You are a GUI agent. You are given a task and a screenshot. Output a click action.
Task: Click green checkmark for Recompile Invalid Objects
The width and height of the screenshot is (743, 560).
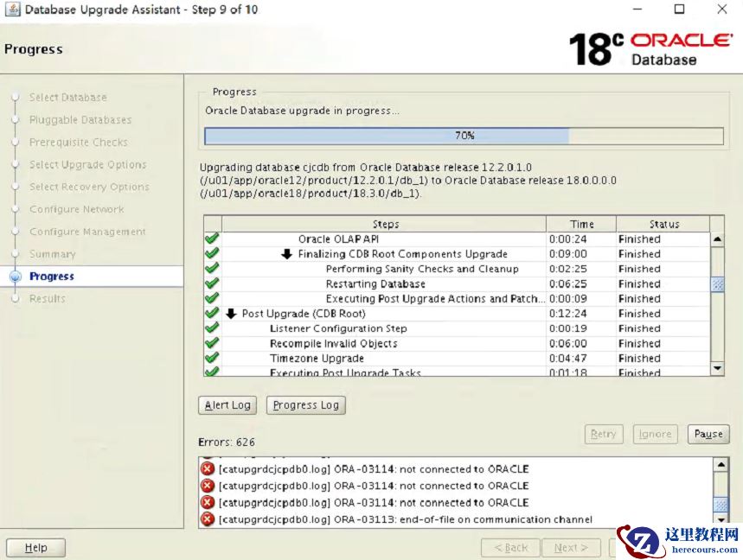[212, 343]
